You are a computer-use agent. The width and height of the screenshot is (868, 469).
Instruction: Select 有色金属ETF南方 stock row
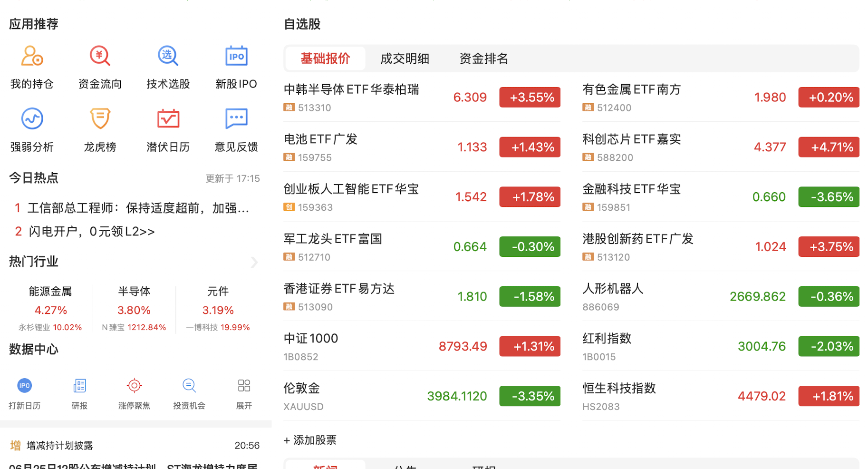(721, 97)
